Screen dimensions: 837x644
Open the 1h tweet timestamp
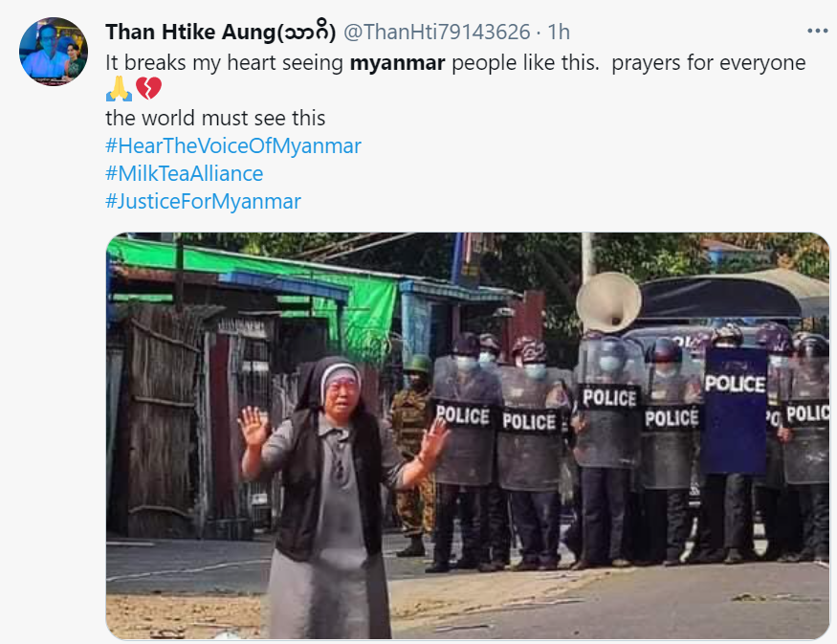(x=559, y=32)
